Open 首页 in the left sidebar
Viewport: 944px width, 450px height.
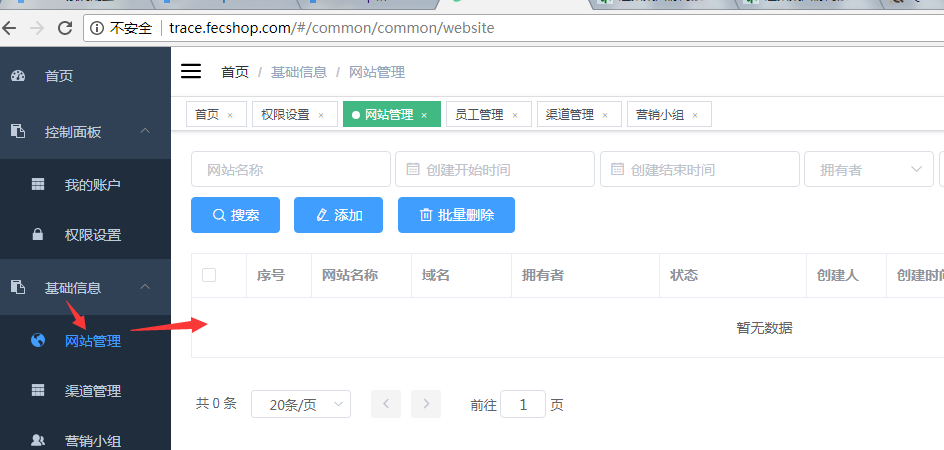coord(85,75)
